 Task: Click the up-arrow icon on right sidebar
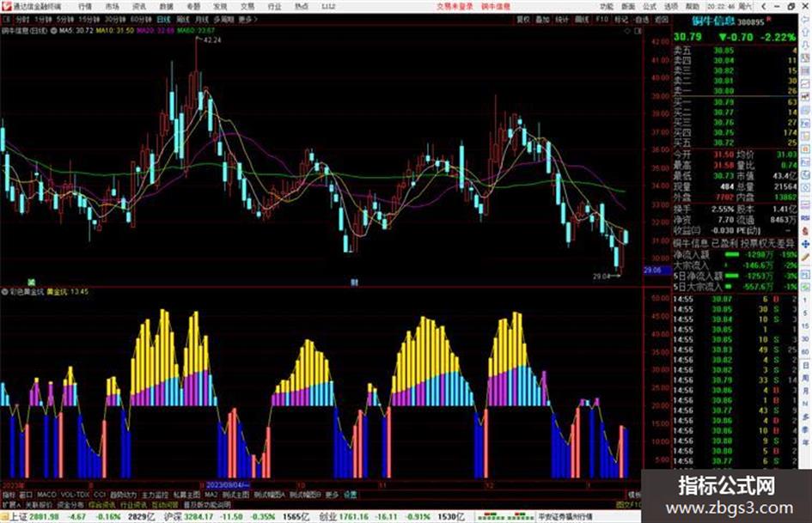click(805, 32)
